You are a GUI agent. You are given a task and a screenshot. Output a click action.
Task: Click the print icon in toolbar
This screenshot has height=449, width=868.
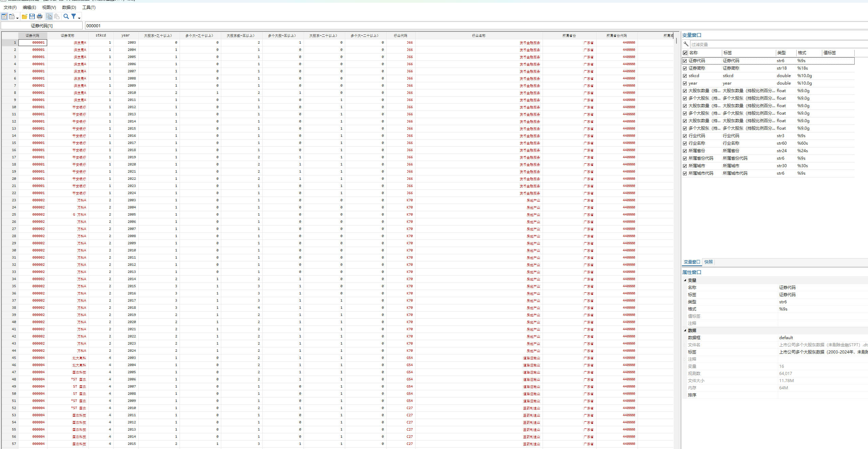pyautogui.click(x=40, y=16)
